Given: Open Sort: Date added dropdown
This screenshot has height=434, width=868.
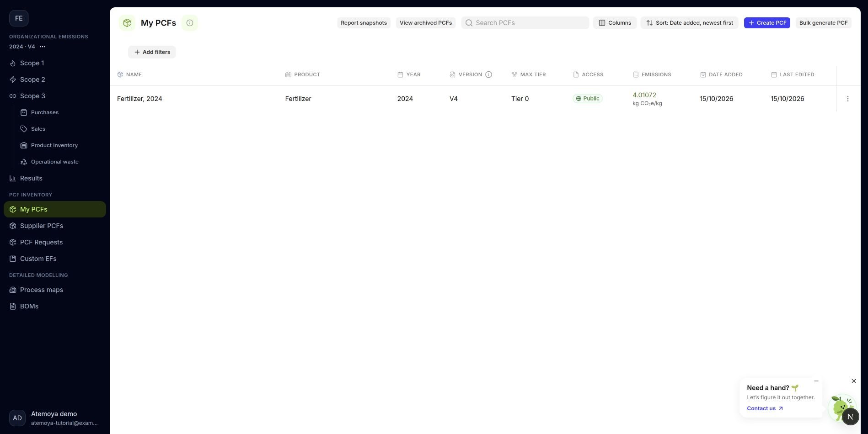Looking at the screenshot, I should 689,23.
